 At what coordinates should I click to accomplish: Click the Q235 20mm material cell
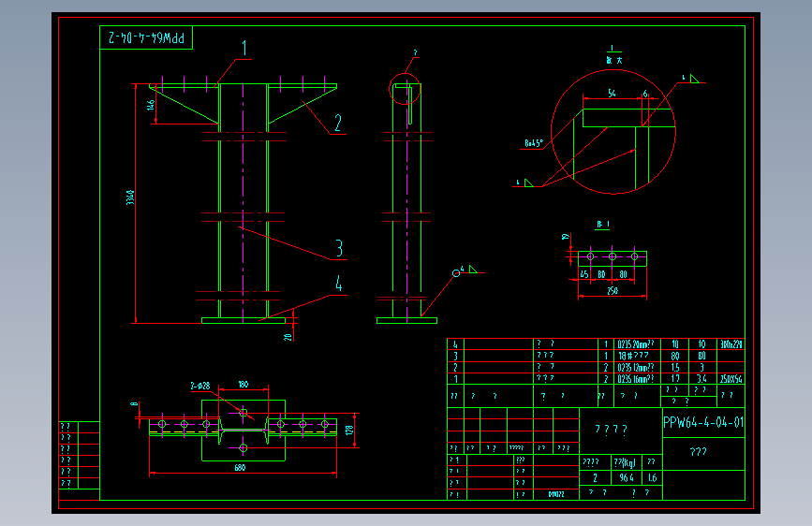pos(635,344)
